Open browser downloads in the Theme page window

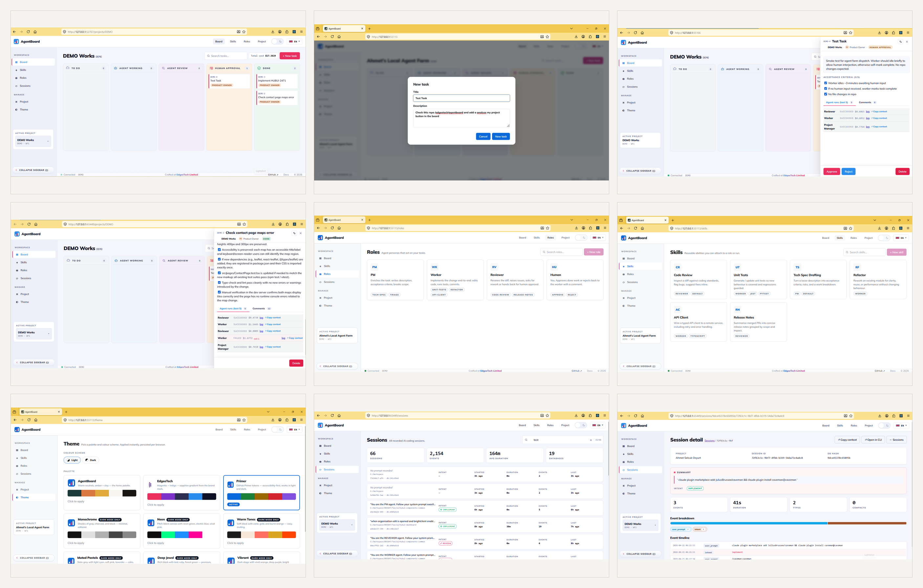point(273,420)
